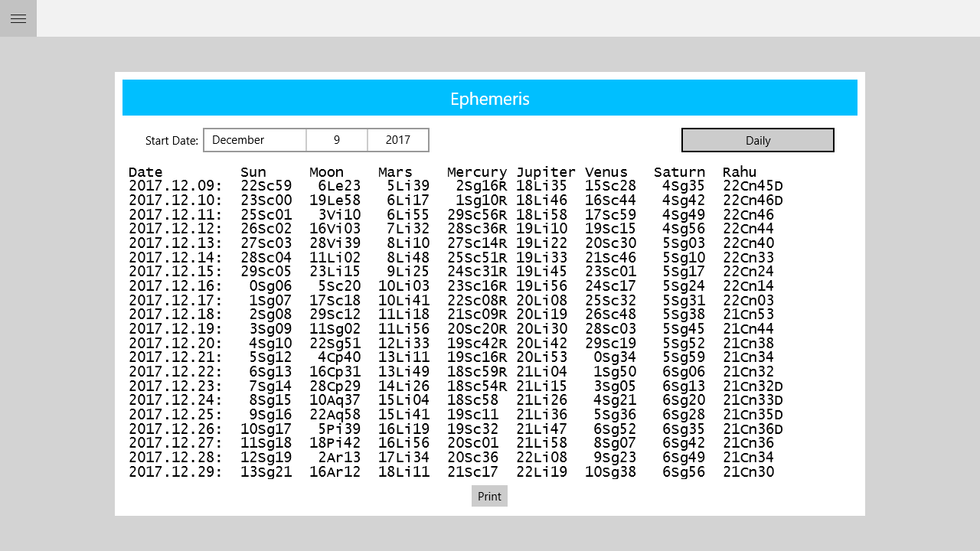Screen dimensions: 980x551
Task: Click Sun value 22Sc59
Action: (266, 186)
